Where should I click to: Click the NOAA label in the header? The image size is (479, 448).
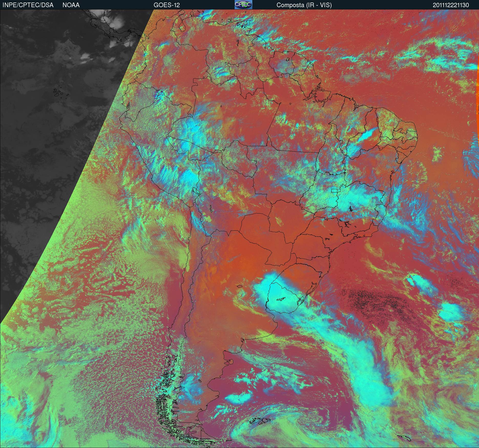tap(71, 5)
